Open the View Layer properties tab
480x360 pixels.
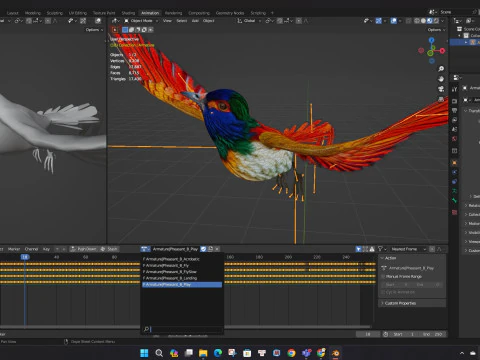coord(454,120)
